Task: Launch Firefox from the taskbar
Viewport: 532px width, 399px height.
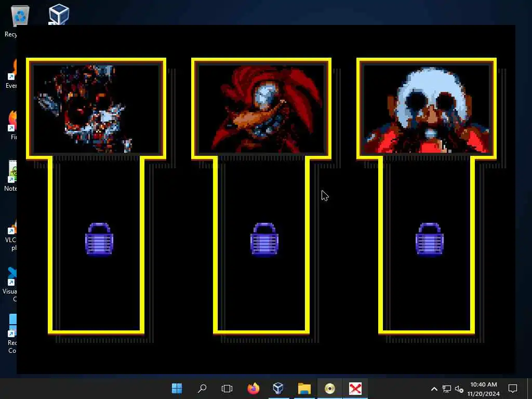Action: point(253,388)
